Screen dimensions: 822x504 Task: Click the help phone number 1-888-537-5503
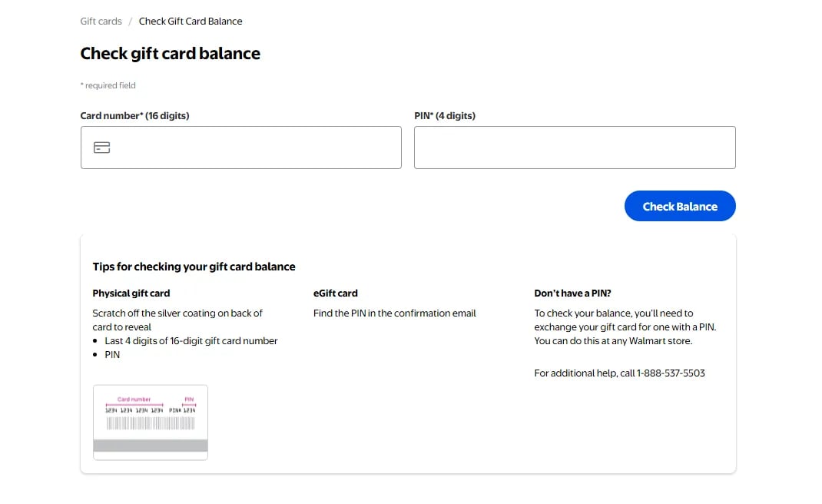tap(671, 373)
